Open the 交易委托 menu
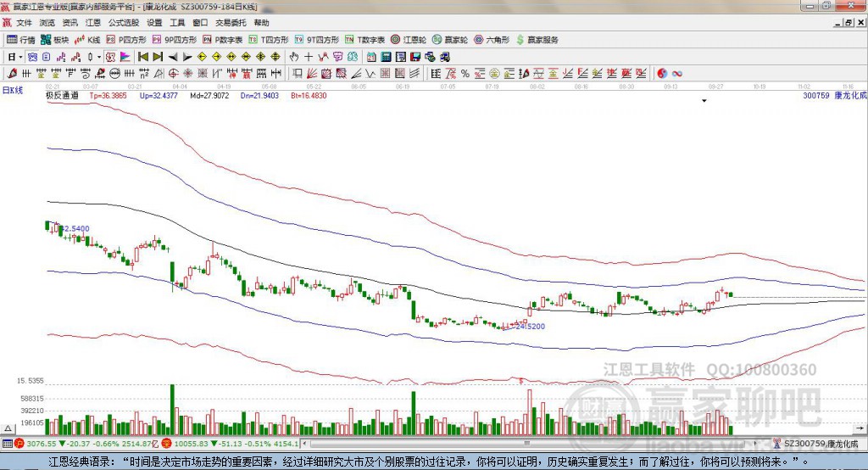 coord(231,23)
